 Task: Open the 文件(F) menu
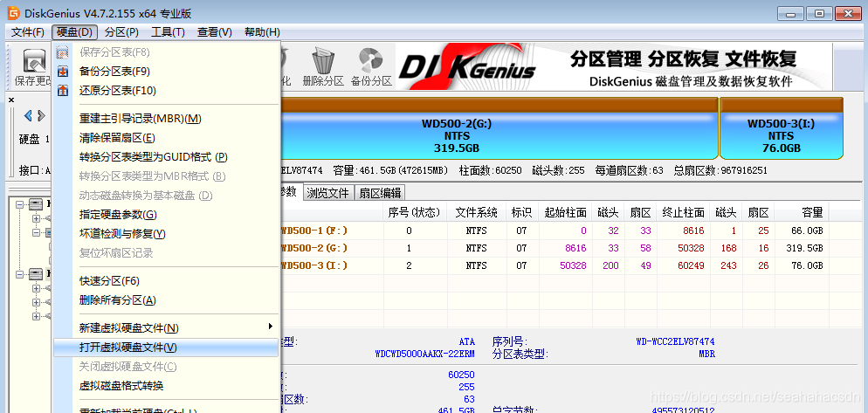tap(28, 32)
